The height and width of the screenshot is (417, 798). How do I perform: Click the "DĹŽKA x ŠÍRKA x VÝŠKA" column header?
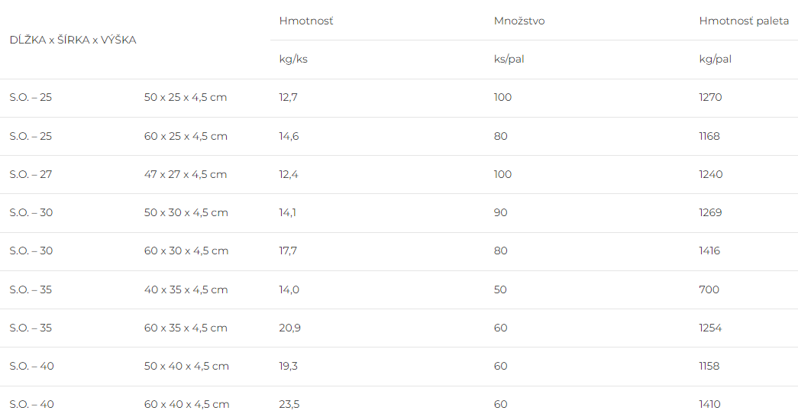[73, 40]
